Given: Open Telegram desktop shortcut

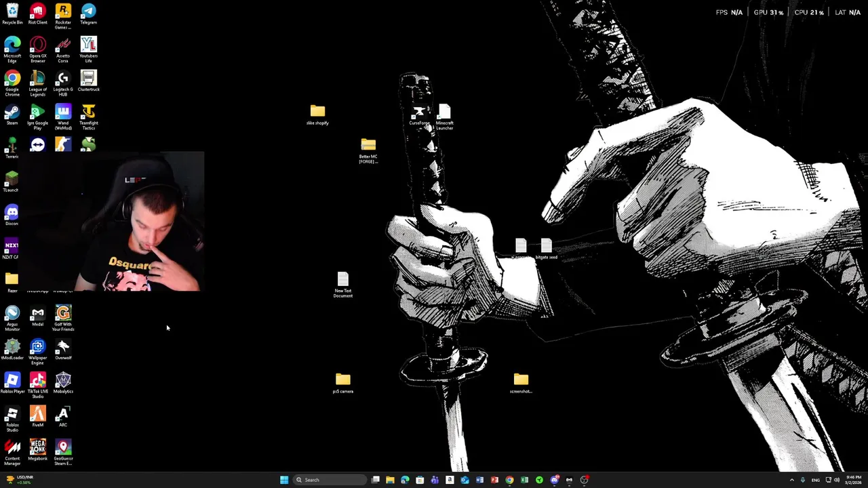Looking at the screenshot, I should [x=88, y=14].
